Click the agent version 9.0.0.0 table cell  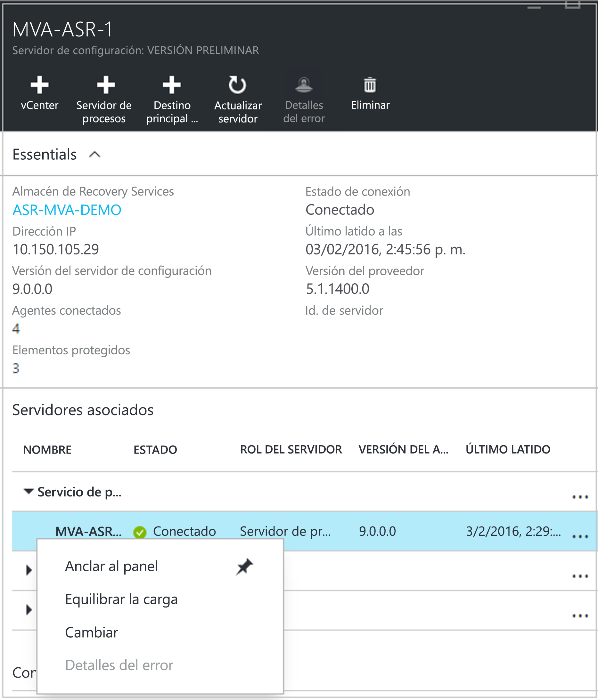click(377, 531)
